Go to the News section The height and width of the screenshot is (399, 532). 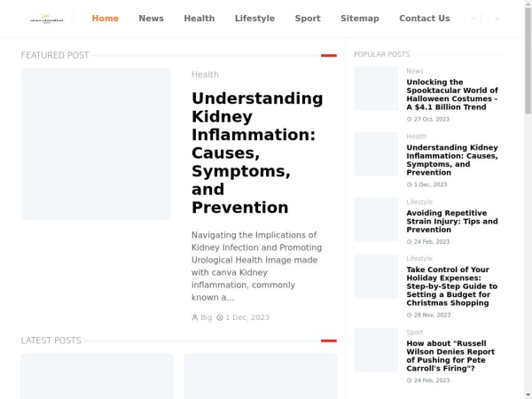coord(151,18)
